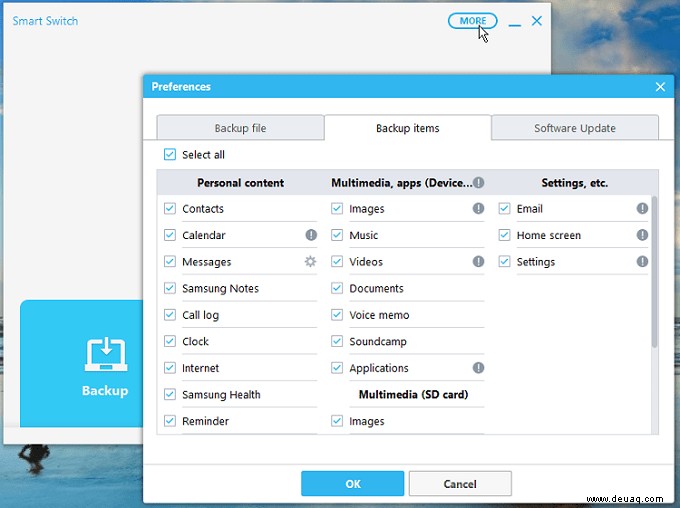Open the MORE menu in Smart Switch
Image resolution: width=680 pixels, height=508 pixels.
click(x=473, y=21)
